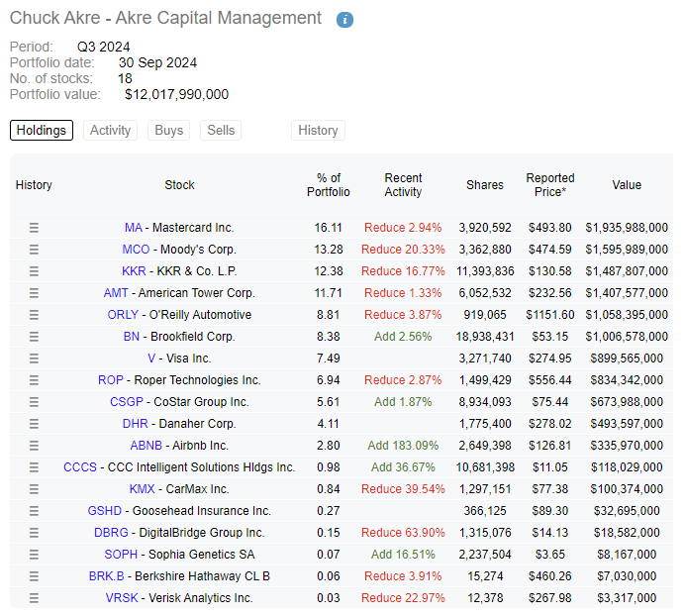684x616 pixels.
Task: Click the '$1151.60' reported price cell
Action: (x=550, y=315)
